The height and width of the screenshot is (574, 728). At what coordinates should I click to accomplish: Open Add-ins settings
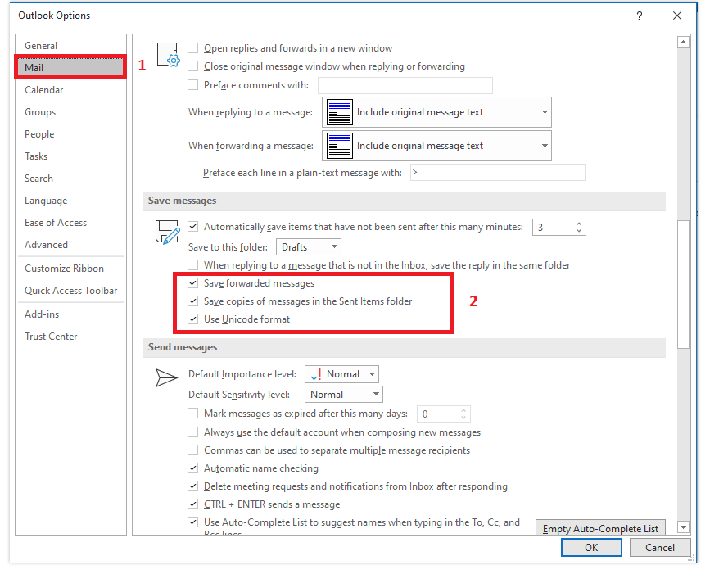coord(70,314)
